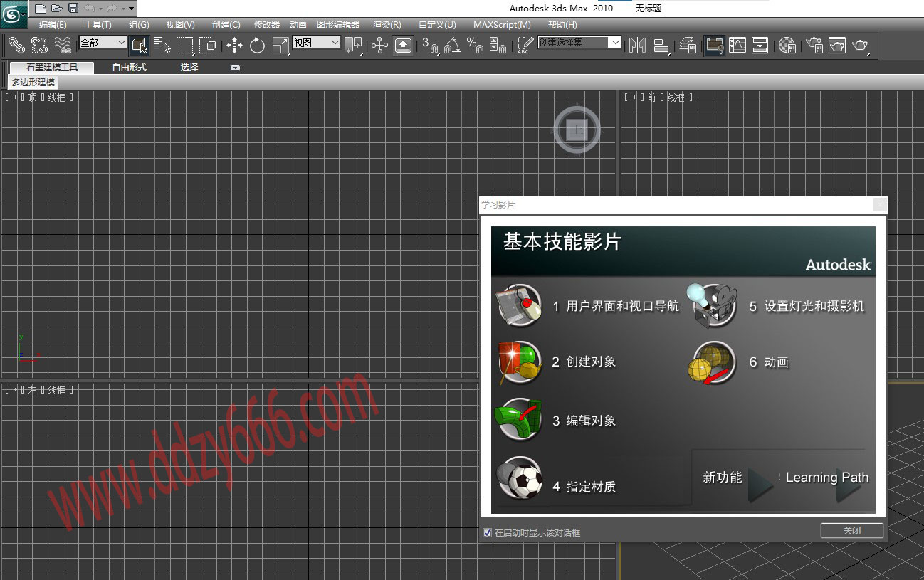Toggle the Percent Snap button
The image size is (924, 580).
[x=475, y=46]
